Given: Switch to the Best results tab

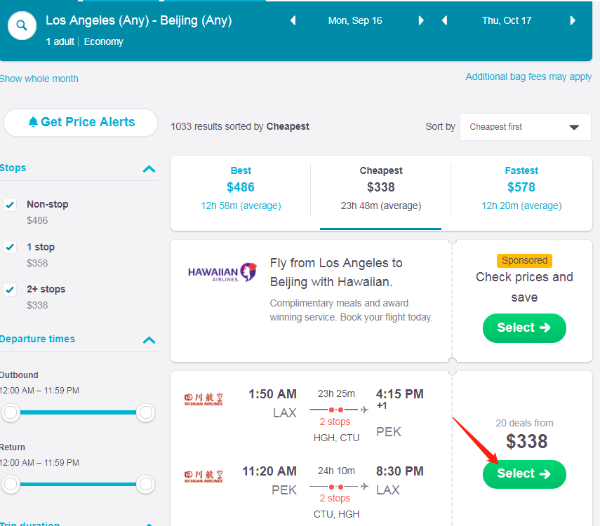Looking at the screenshot, I should coord(240,186).
